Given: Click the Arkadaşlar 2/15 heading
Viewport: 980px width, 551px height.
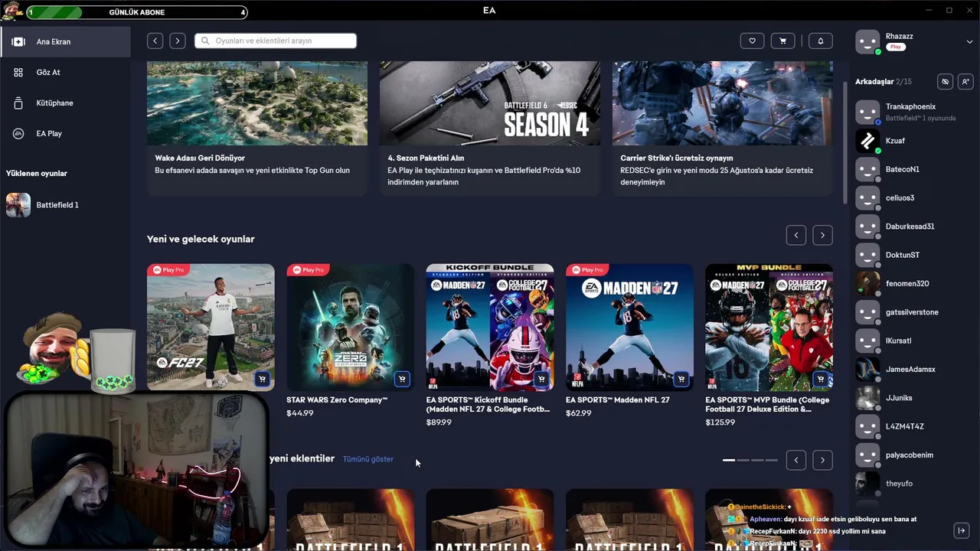Looking at the screenshot, I should 884,81.
